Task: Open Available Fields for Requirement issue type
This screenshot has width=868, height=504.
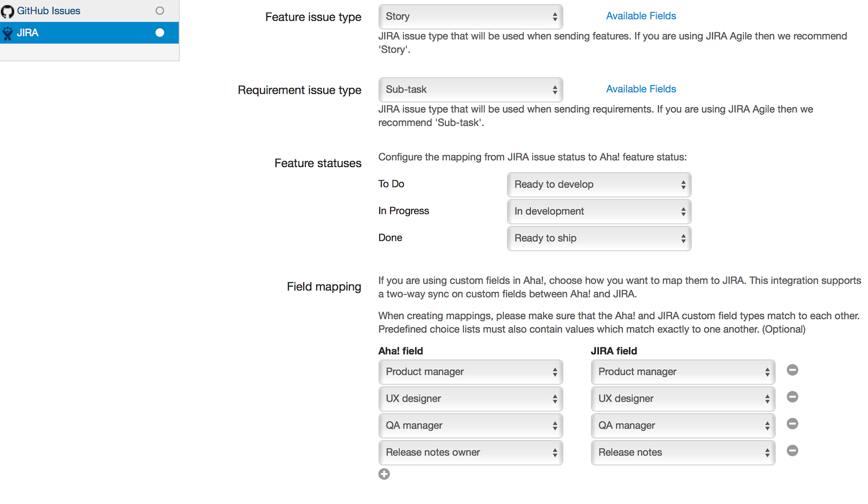Action: (641, 89)
